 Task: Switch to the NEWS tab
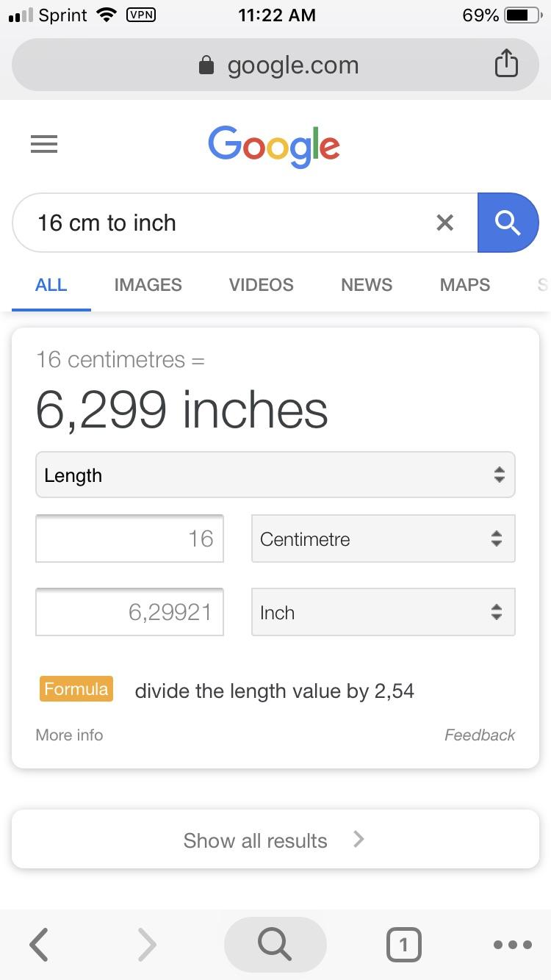366,285
